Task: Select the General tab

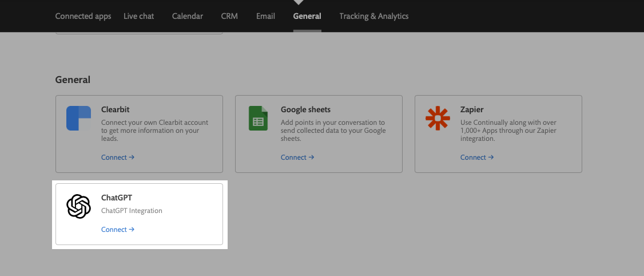Action: [307, 16]
